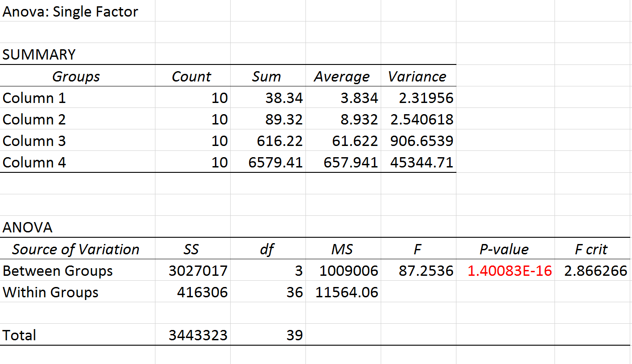Select the Column 1 sum 38.34
This screenshot has width=632, height=364.
284,98
